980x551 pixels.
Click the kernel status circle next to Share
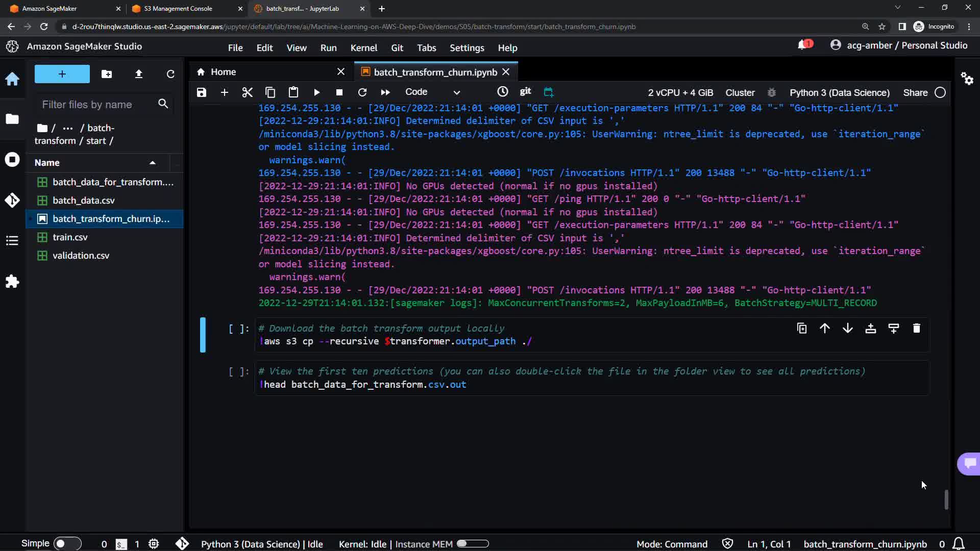click(x=940, y=92)
